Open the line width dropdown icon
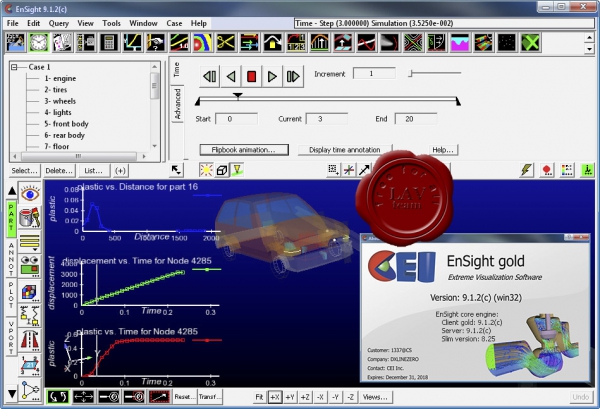This screenshot has height=409, width=600. pos(30,241)
